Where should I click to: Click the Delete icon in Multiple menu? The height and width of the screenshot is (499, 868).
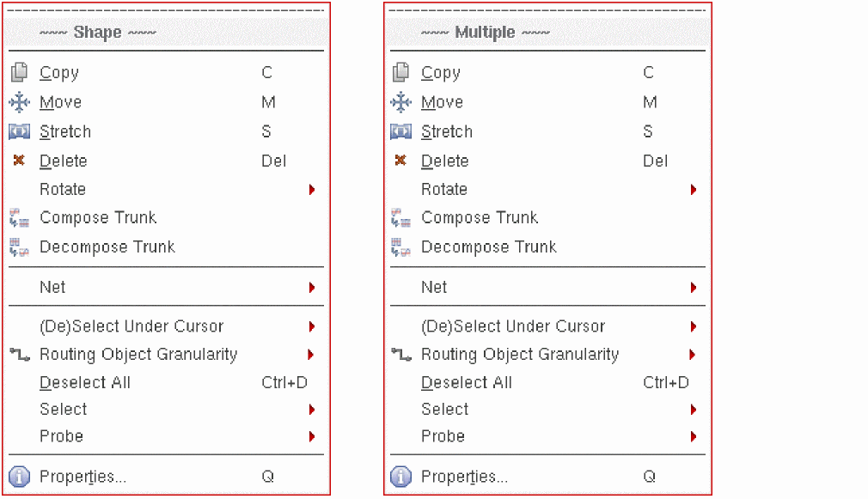point(400,161)
